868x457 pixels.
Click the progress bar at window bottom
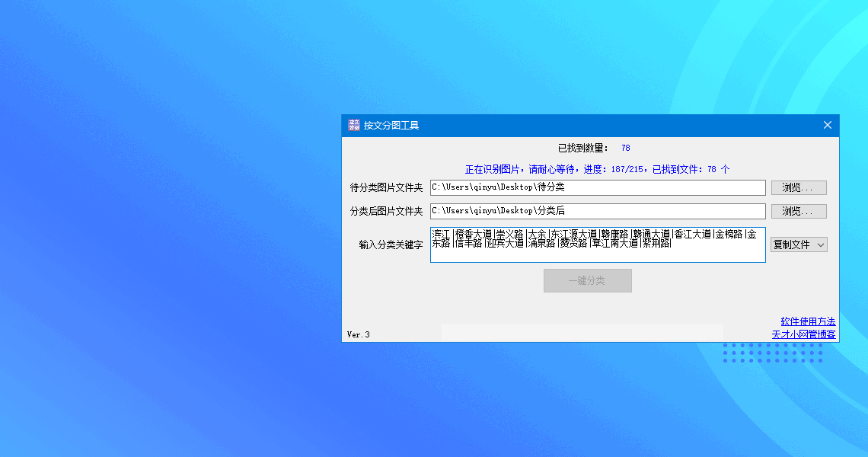coord(582,332)
